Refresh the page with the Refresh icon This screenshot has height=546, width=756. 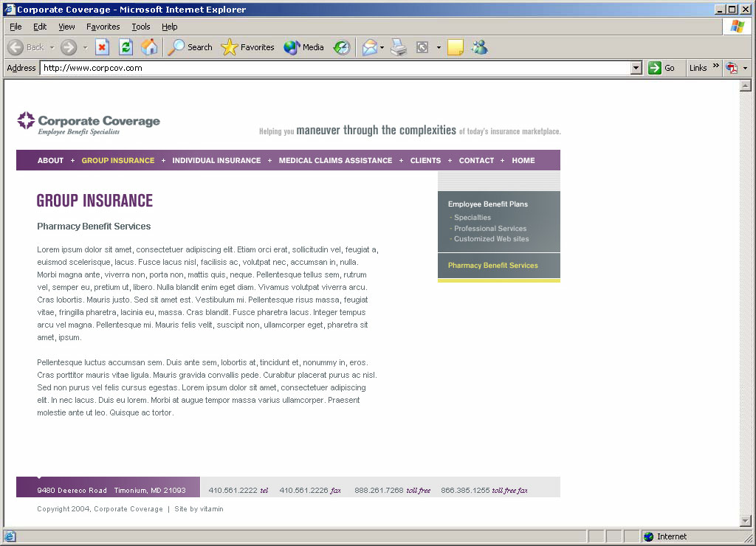pos(126,47)
